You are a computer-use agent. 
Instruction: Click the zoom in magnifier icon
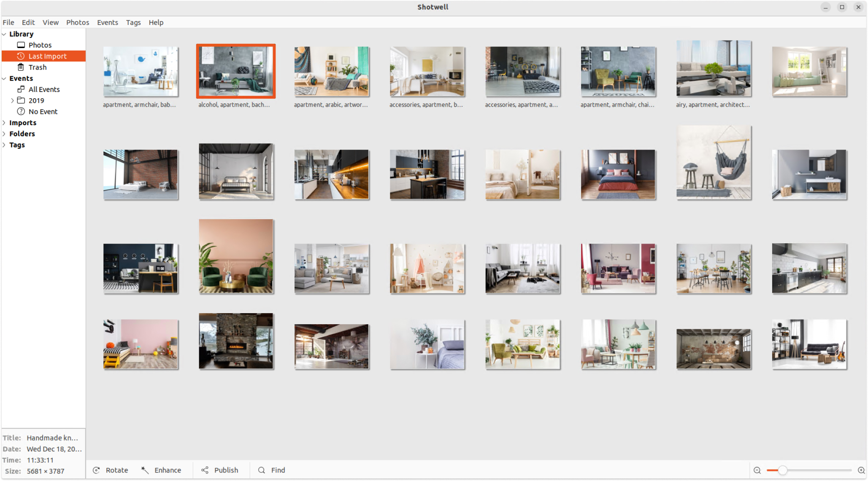[x=861, y=470]
